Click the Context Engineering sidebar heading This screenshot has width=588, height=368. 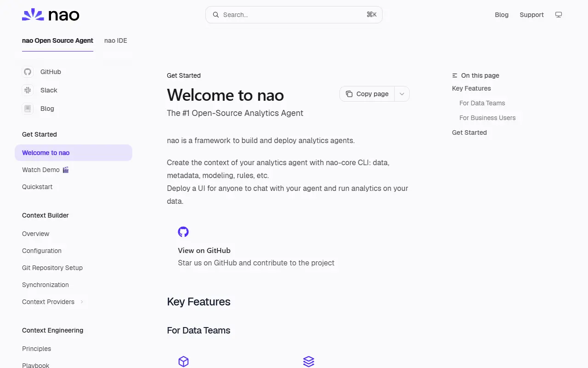pyautogui.click(x=53, y=330)
